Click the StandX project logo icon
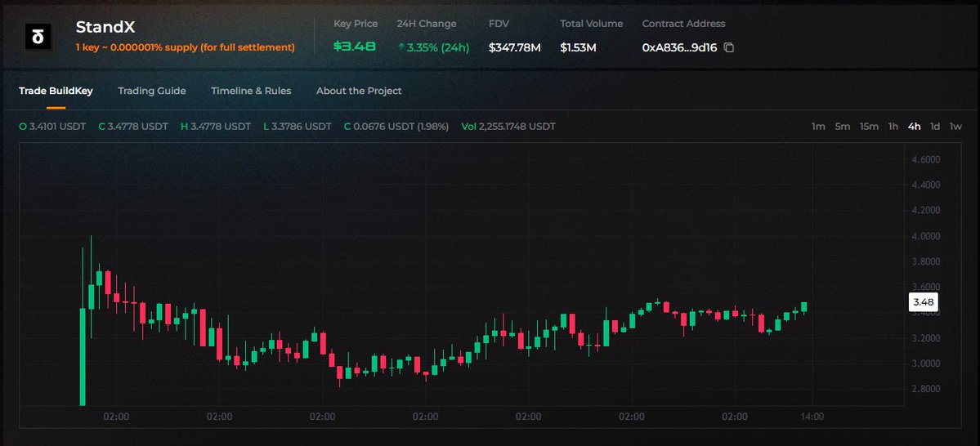Screen dimensions: 980x446 (38, 36)
